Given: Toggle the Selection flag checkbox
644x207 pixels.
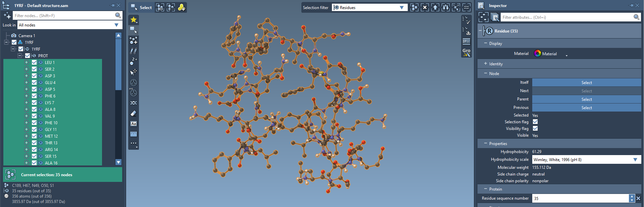Looking at the screenshot, I should [535, 122].
